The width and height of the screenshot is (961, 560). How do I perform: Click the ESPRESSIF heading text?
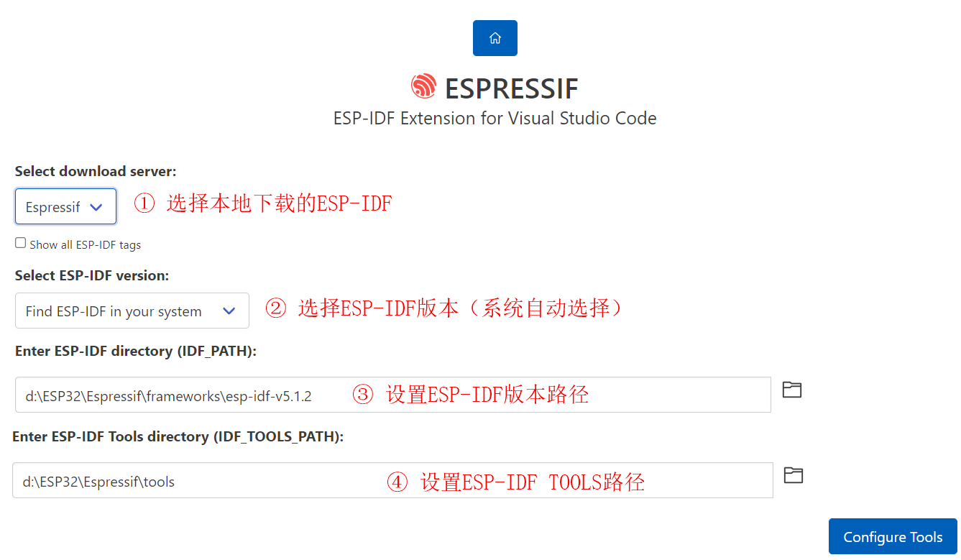511,88
